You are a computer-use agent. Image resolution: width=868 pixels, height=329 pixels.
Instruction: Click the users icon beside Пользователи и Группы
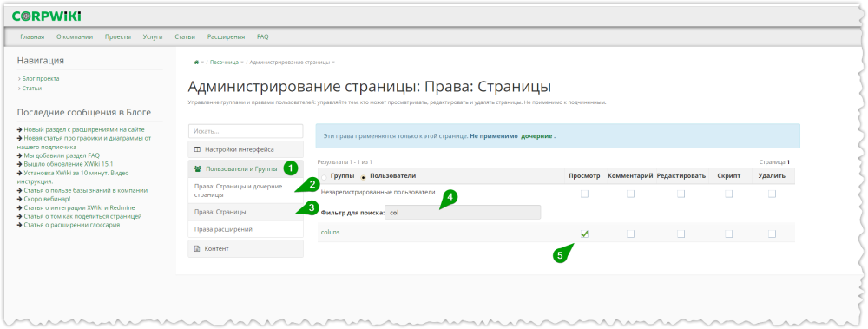pos(198,169)
